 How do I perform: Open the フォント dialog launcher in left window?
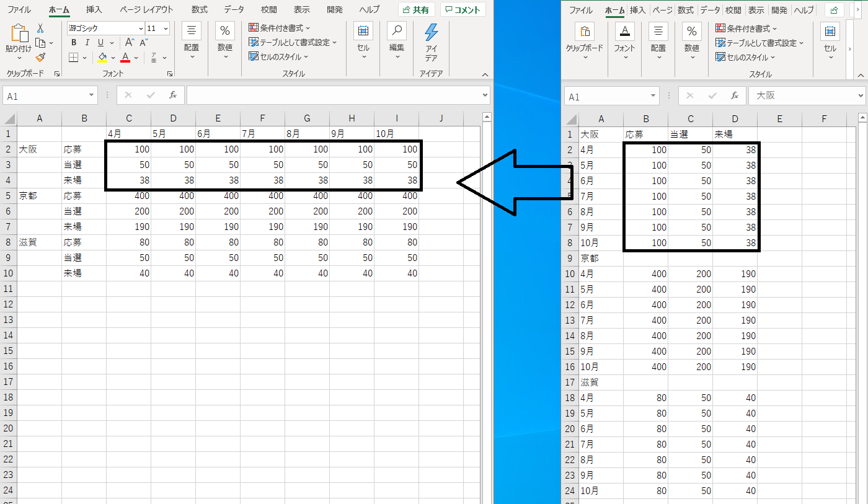click(169, 74)
